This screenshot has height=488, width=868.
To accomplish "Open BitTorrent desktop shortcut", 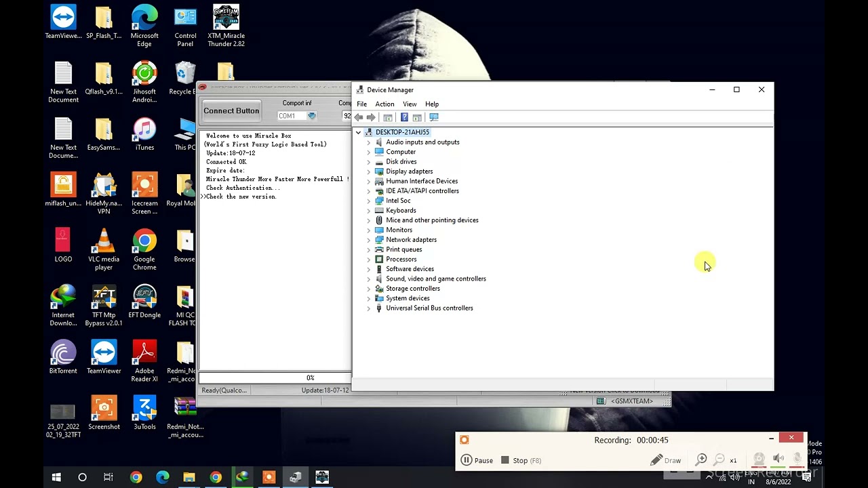I will click(x=63, y=357).
